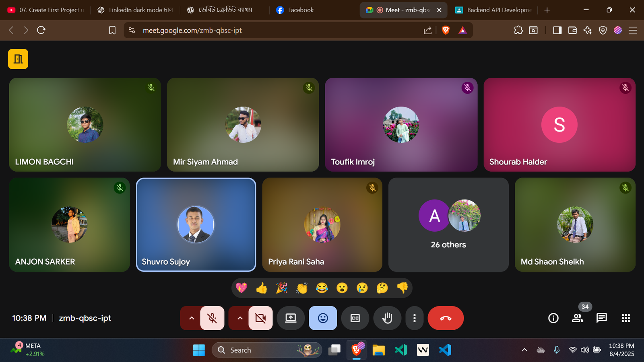Open the in-call chat panel
644x362 pixels.
601,318
